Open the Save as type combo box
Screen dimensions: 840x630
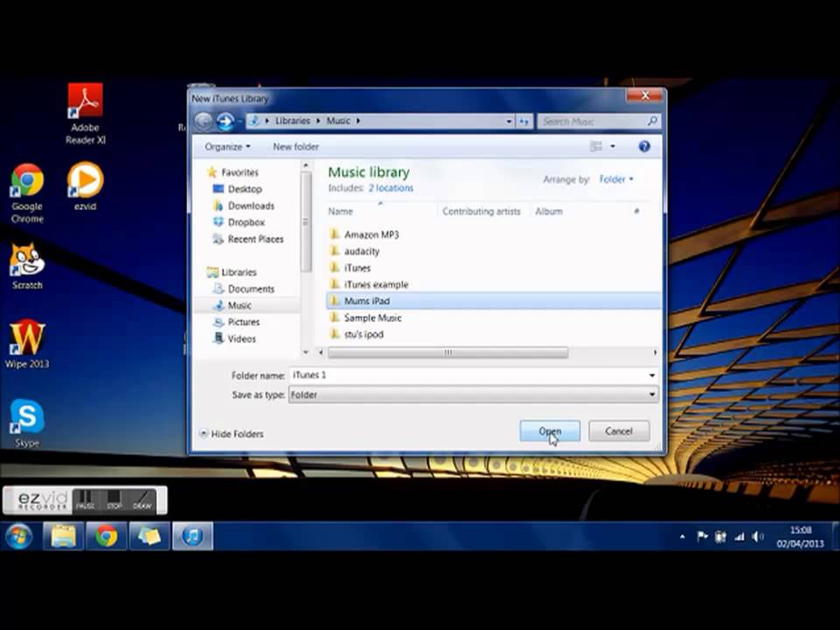coord(473,395)
